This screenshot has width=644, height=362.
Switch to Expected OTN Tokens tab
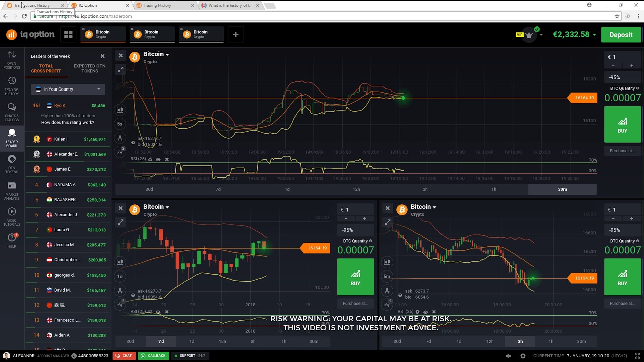(x=90, y=68)
